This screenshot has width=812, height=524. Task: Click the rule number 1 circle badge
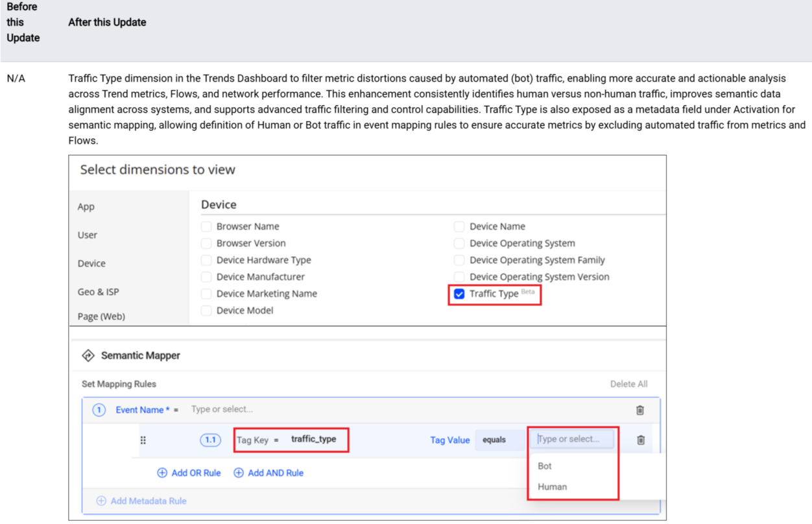[x=99, y=410]
